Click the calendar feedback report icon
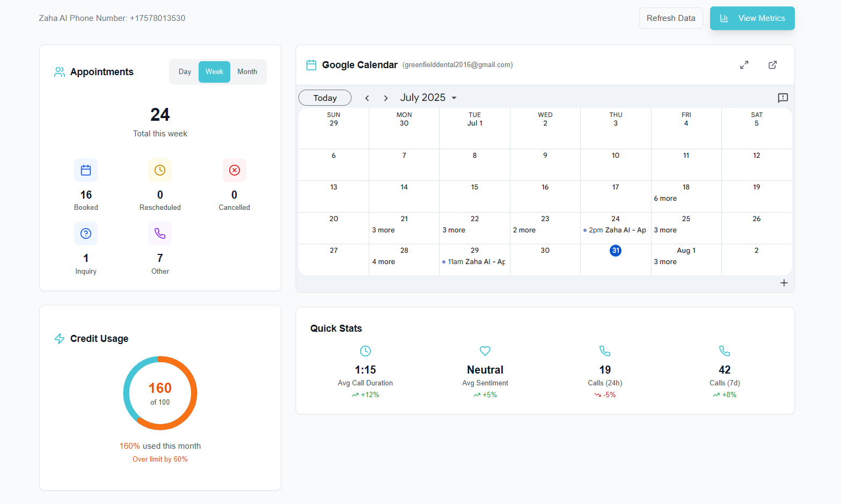 point(783,98)
